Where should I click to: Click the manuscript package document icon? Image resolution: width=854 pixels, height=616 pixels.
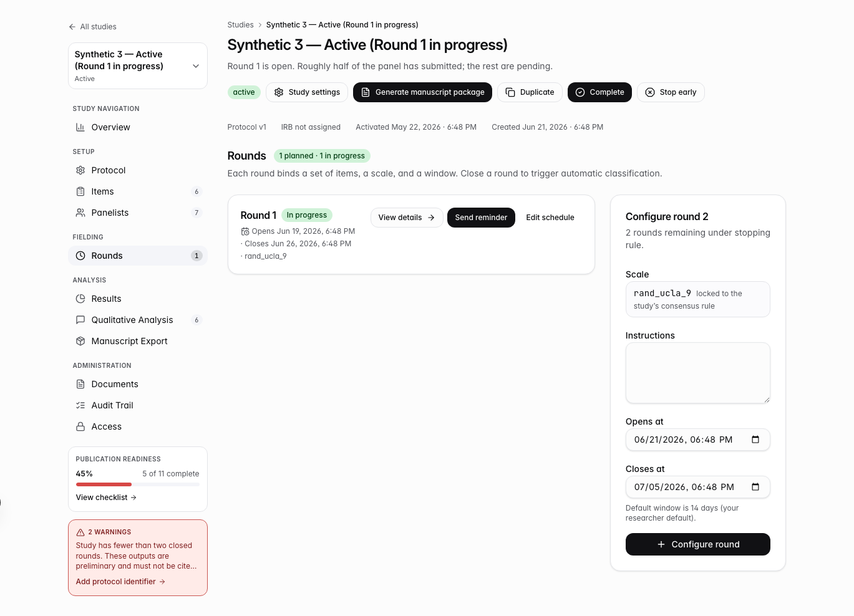point(366,92)
